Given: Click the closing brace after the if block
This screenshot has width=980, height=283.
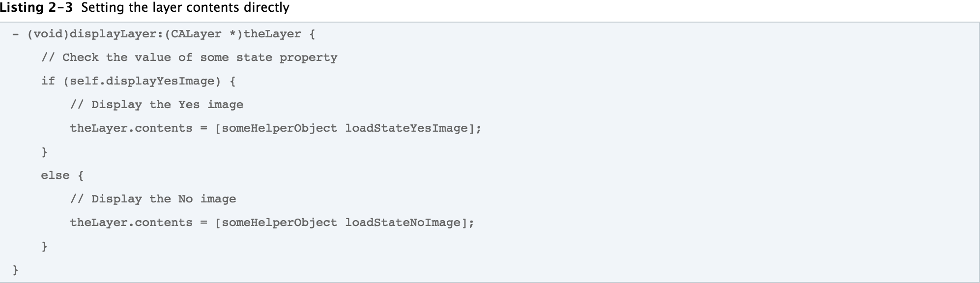Looking at the screenshot, I should (45, 152).
